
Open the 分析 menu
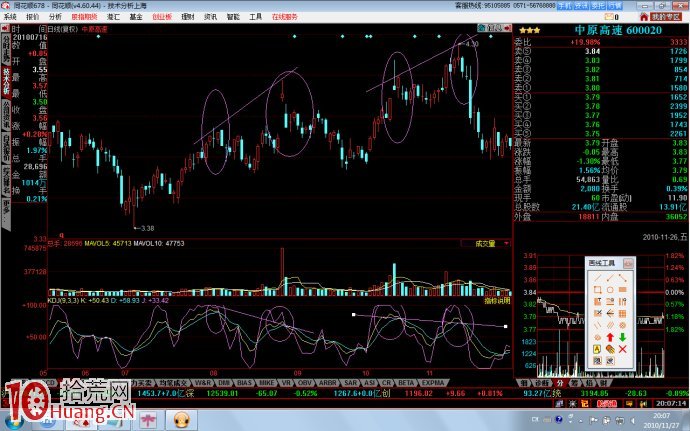coord(54,17)
